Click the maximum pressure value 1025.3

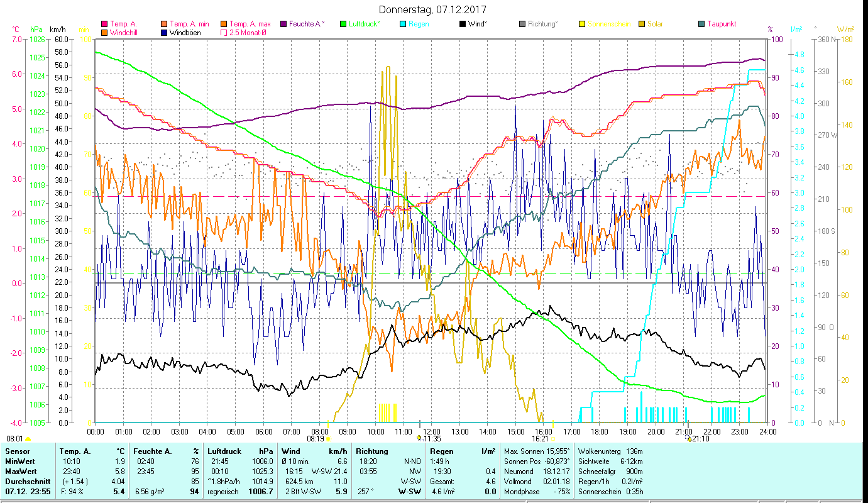click(262, 472)
